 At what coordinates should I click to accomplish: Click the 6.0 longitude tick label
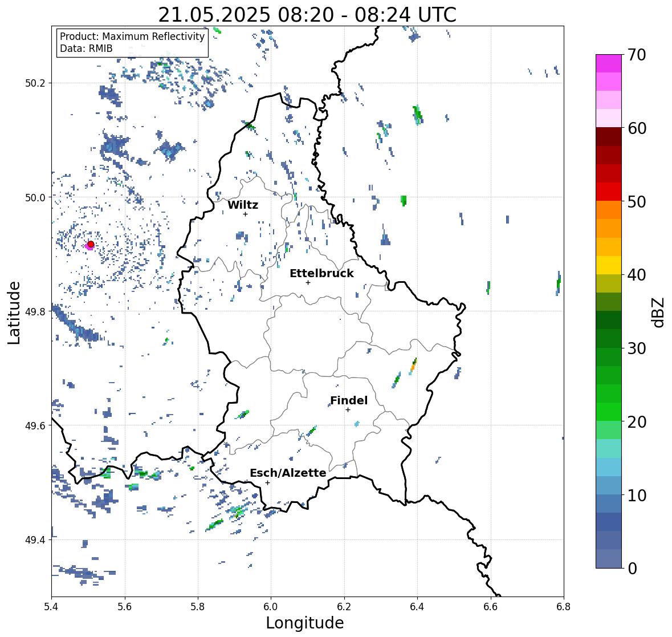[270, 607]
